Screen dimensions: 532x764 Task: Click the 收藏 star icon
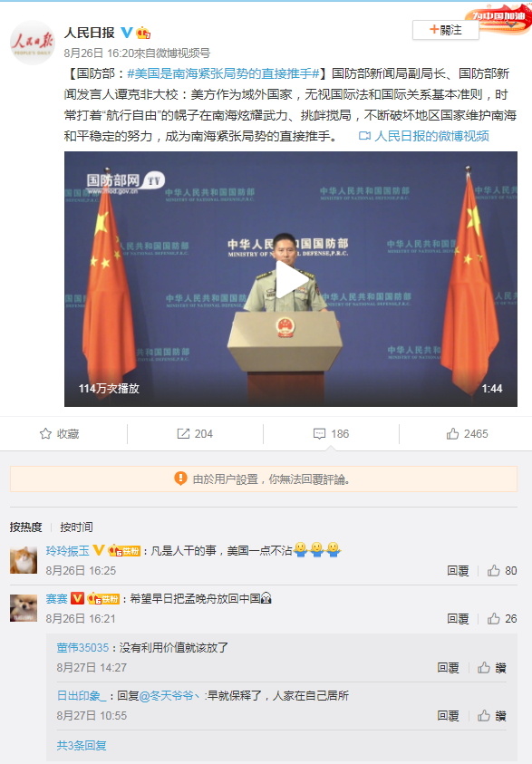coord(45,433)
